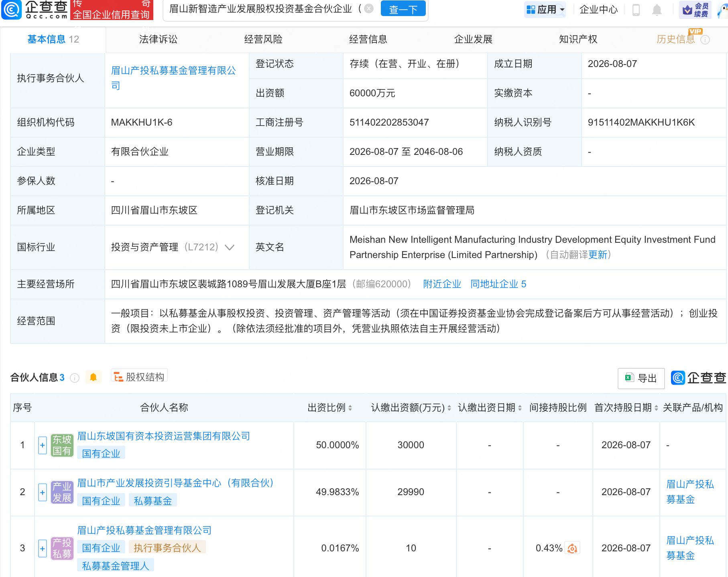Click 更新 translation link

click(598, 255)
